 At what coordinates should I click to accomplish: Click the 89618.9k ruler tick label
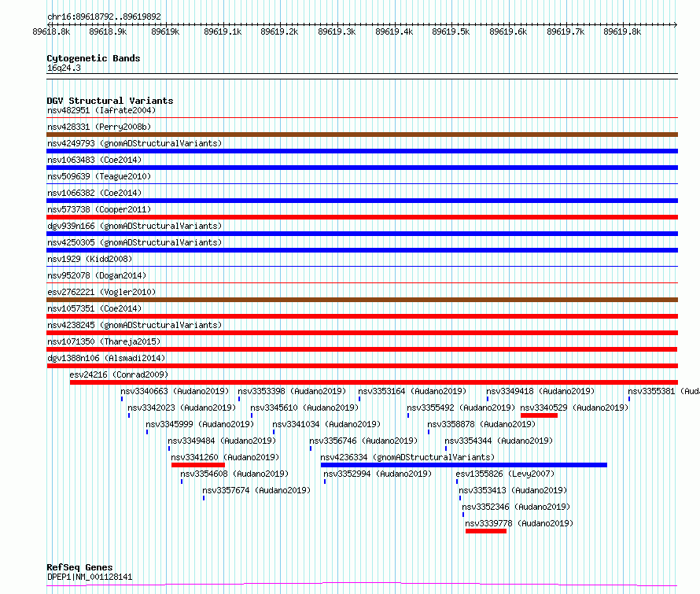click(108, 31)
